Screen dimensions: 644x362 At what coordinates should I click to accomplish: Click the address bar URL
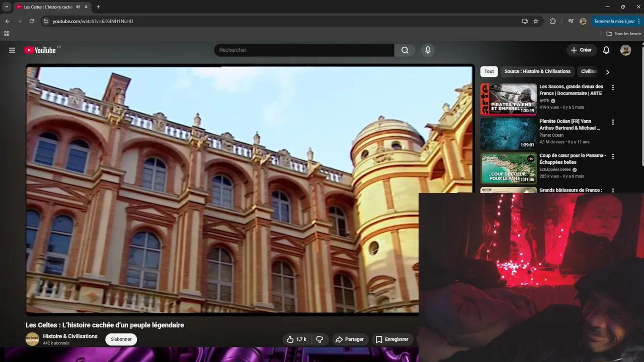pyautogui.click(x=93, y=21)
